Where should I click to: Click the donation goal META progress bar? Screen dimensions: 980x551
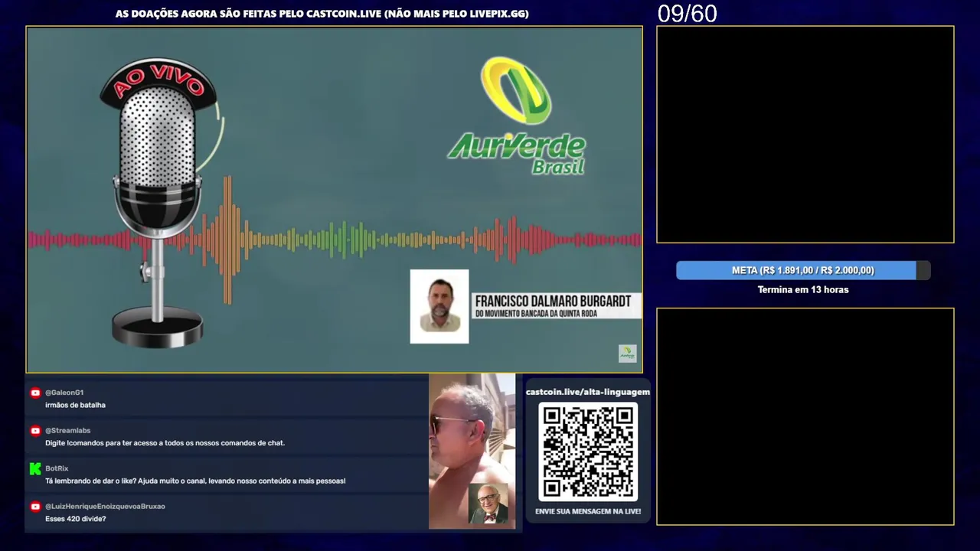[803, 270]
